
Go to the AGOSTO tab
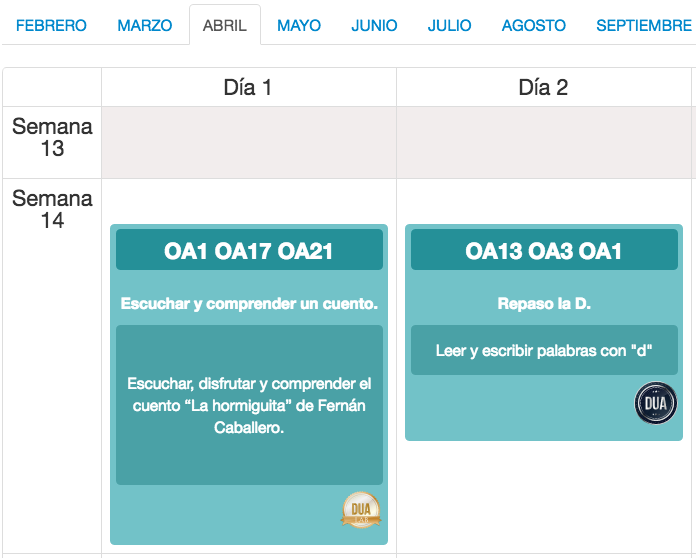(x=534, y=25)
